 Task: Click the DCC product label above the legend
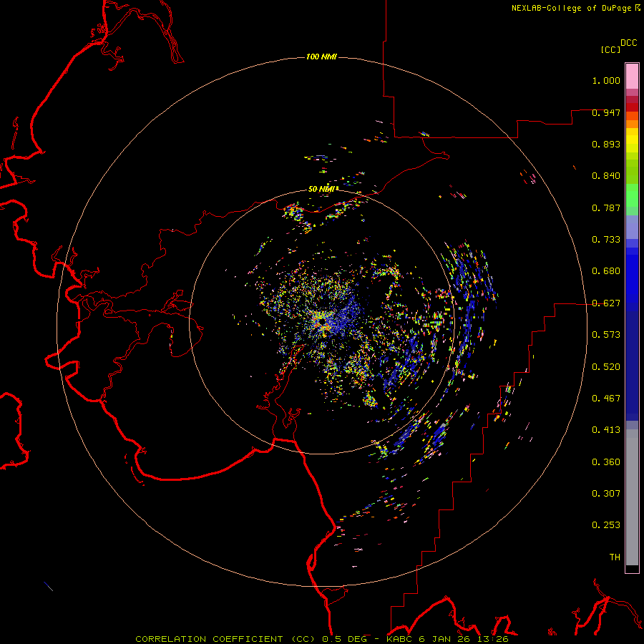point(628,43)
